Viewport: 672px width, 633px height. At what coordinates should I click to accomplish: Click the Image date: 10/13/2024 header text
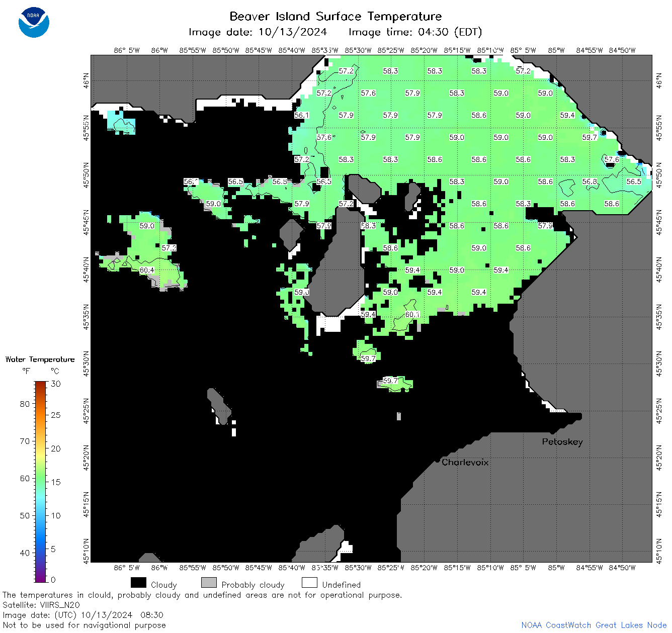tap(258, 32)
